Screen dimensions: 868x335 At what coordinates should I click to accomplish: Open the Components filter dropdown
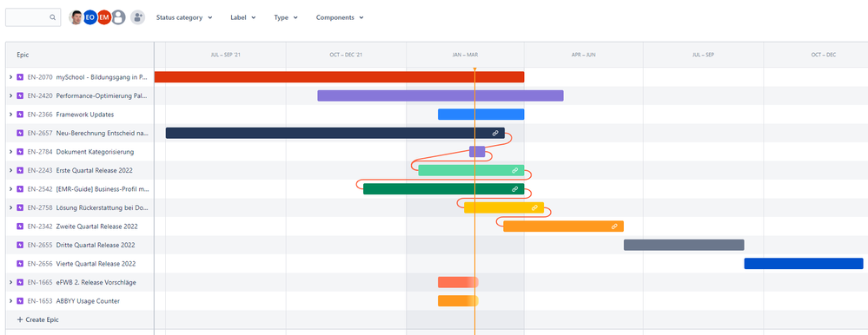(x=340, y=17)
